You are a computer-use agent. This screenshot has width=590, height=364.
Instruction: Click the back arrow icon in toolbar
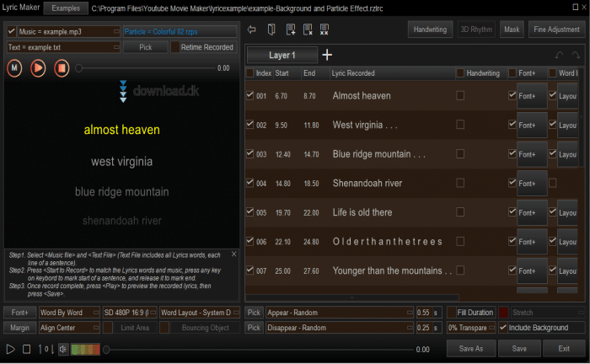(x=252, y=30)
